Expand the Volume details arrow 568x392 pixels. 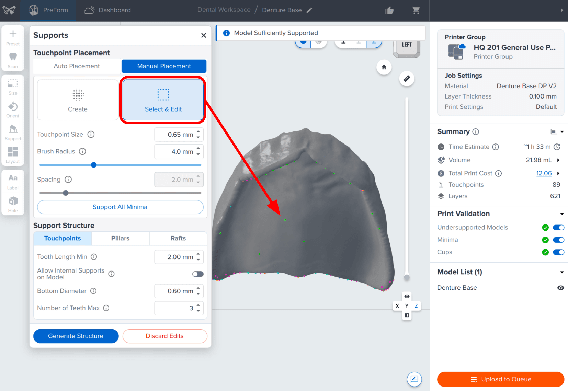[x=558, y=160]
